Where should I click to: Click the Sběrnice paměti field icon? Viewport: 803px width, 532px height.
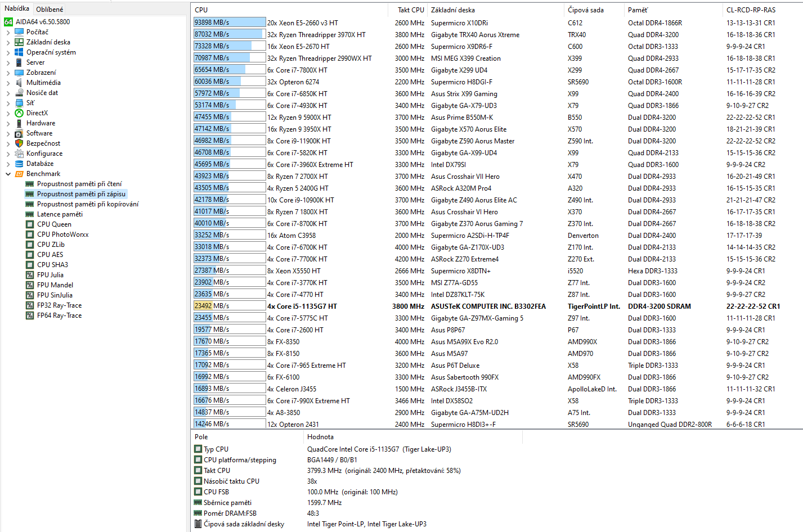tap(198, 502)
